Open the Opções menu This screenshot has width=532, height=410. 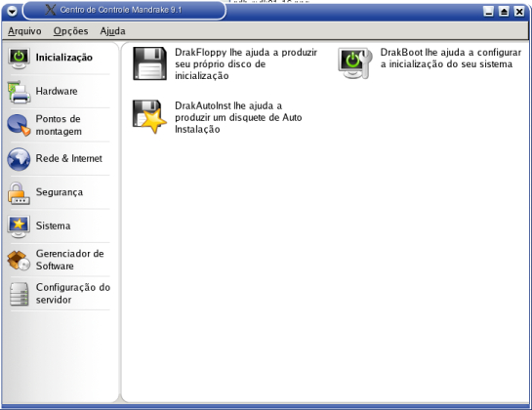point(70,31)
